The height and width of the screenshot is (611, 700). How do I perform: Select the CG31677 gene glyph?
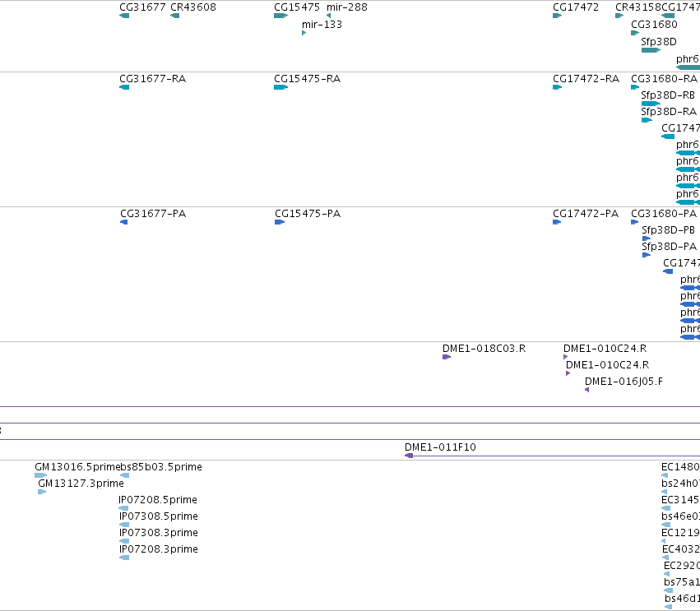pos(124,16)
